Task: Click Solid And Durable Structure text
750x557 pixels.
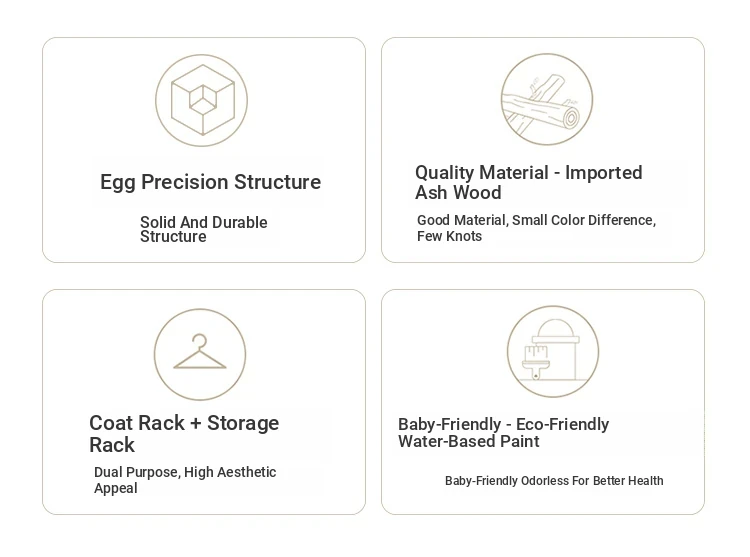Action: [x=203, y=229]
